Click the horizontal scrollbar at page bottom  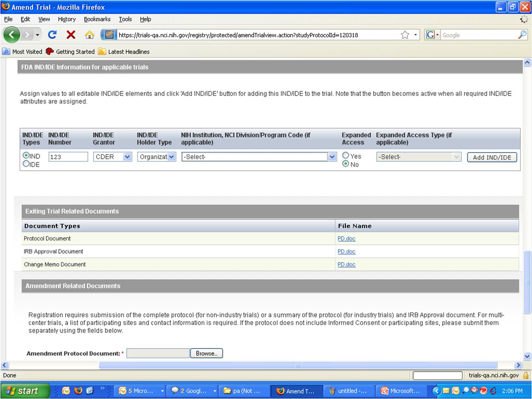click(297, 365)
